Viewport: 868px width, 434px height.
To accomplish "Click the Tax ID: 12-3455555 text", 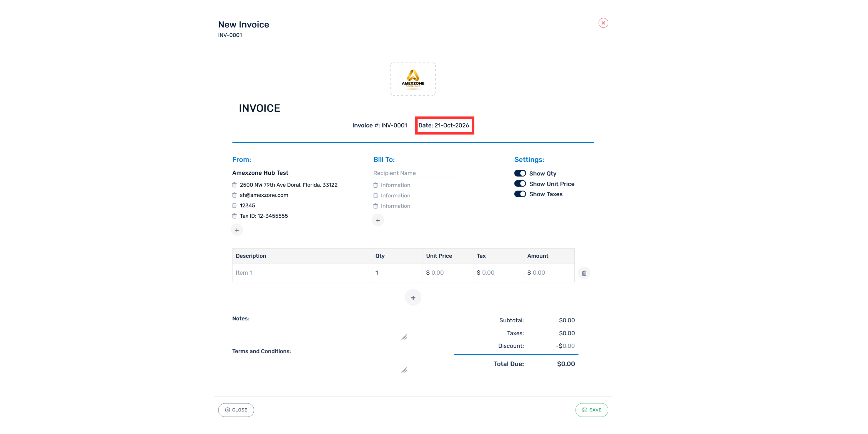I will coord(264,216).
